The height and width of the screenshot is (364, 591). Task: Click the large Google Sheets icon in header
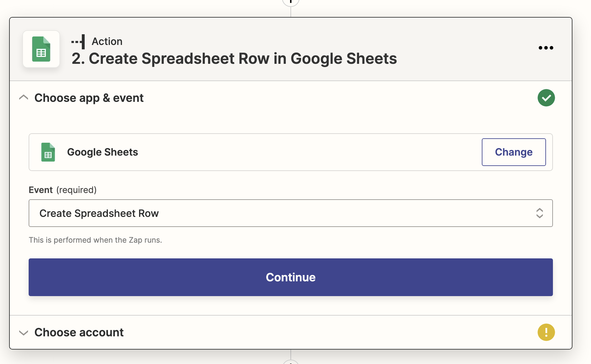[41, 49]
